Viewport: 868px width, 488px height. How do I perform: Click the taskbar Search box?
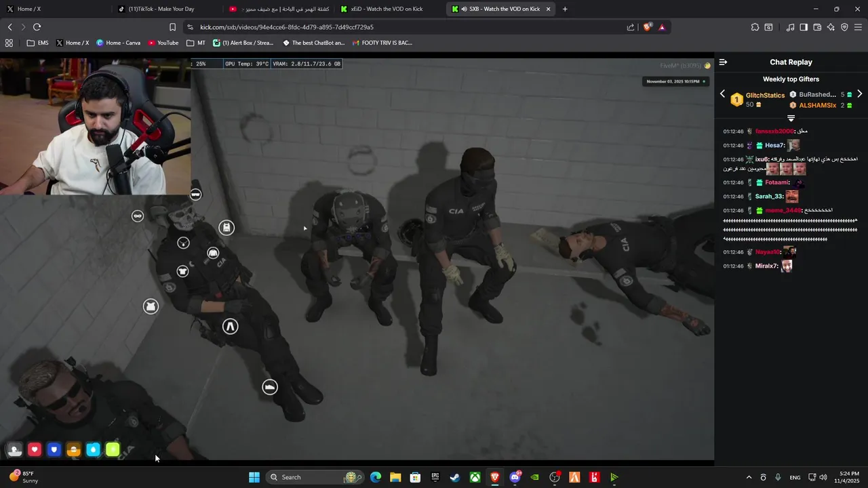tap(315, 477)
